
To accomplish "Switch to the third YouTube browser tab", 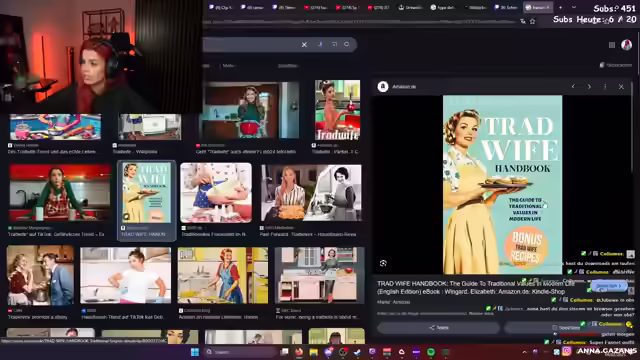I will click(378, 7).
